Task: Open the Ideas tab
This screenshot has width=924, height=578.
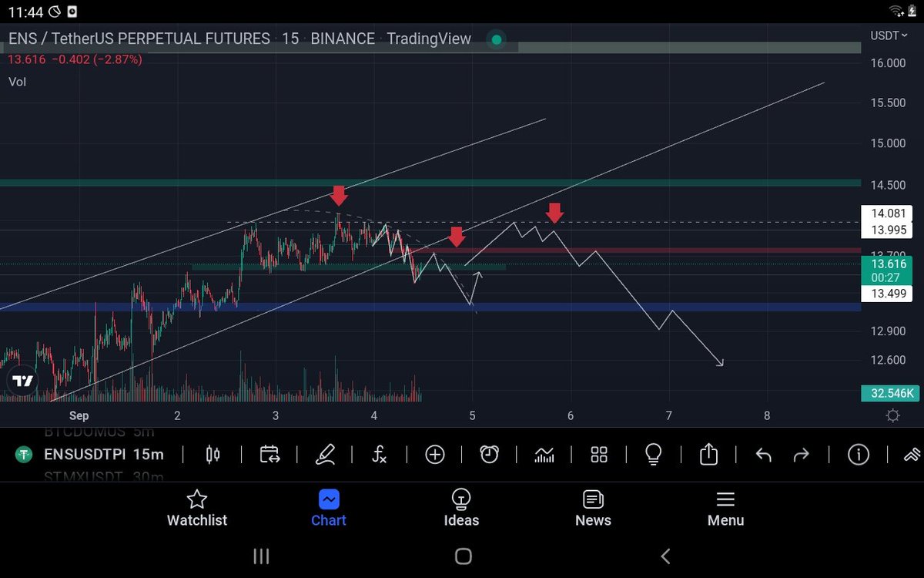Action: [x=461, y=509]
